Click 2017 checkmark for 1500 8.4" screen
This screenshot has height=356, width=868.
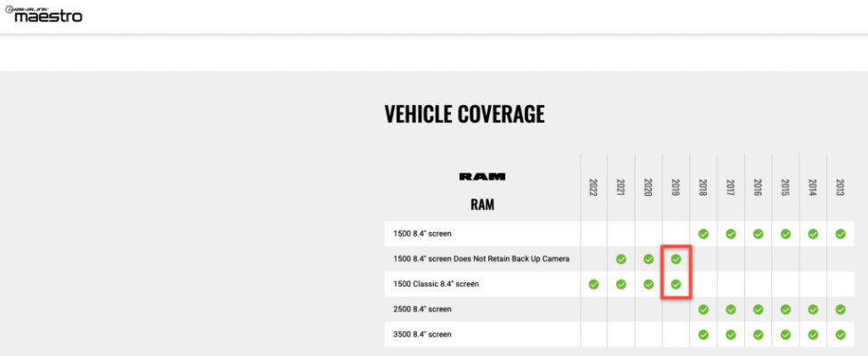pos(731,234)
